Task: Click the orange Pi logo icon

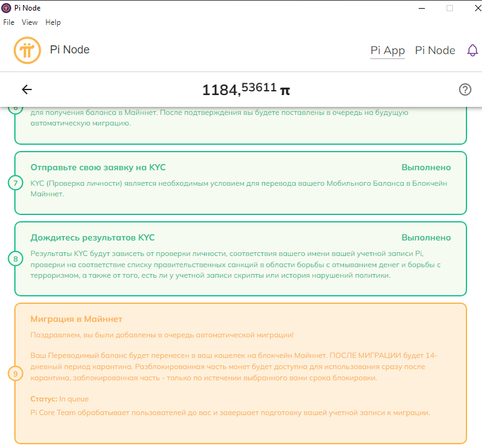Action: tap(27, 50)
